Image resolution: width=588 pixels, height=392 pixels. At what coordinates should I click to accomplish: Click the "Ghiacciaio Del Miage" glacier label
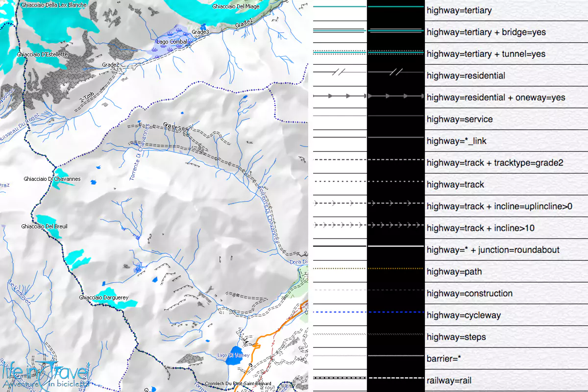coord(236,6)
